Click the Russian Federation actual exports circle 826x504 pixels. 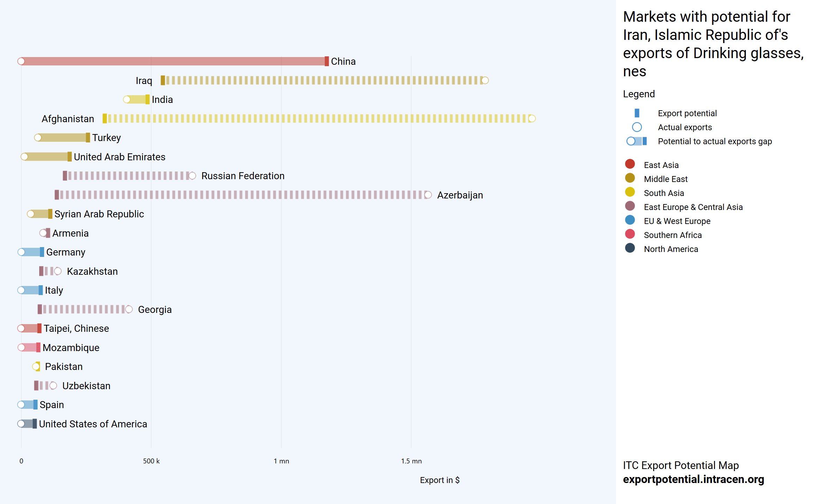coord(192,176)
